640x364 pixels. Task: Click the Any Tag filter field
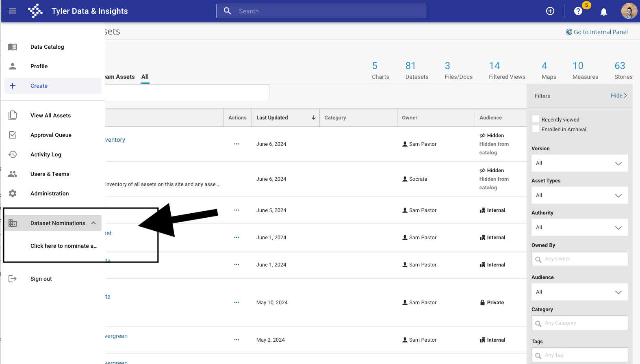[579, 355]
